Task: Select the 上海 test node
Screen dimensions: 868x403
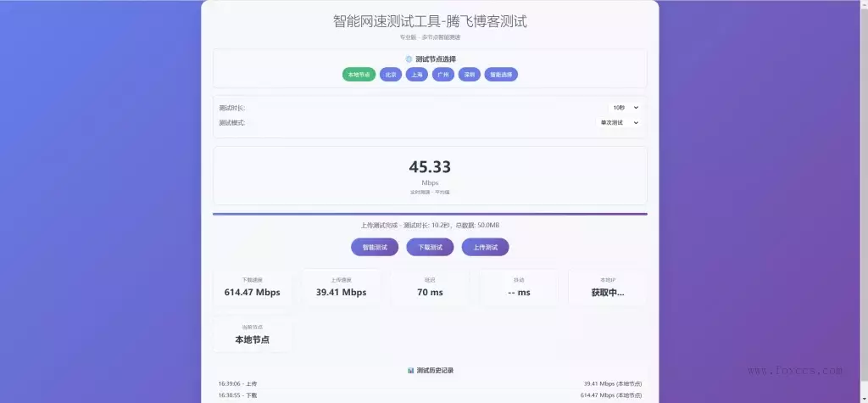Action: pyautogui.click(x=417, y=75)
